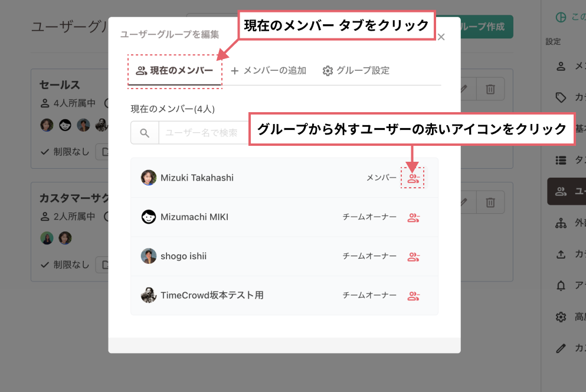Select the 現在のメンバー tab
The width and height of the screenshot is (586, 392).
click(x=175, y=70)
